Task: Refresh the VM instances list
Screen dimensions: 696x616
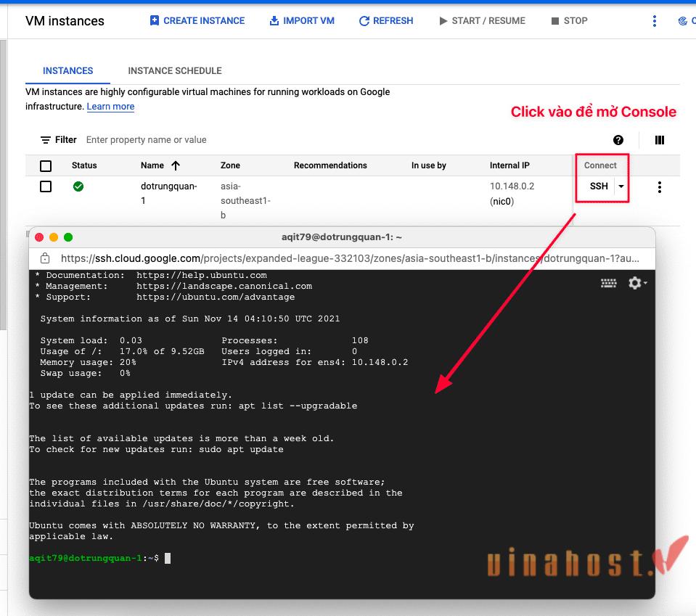Action: (385, 20)
